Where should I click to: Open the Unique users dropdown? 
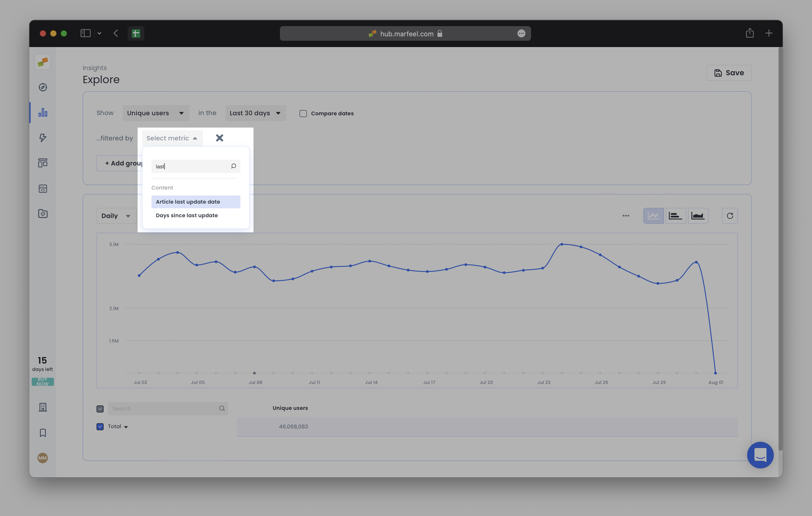point(155,113)
